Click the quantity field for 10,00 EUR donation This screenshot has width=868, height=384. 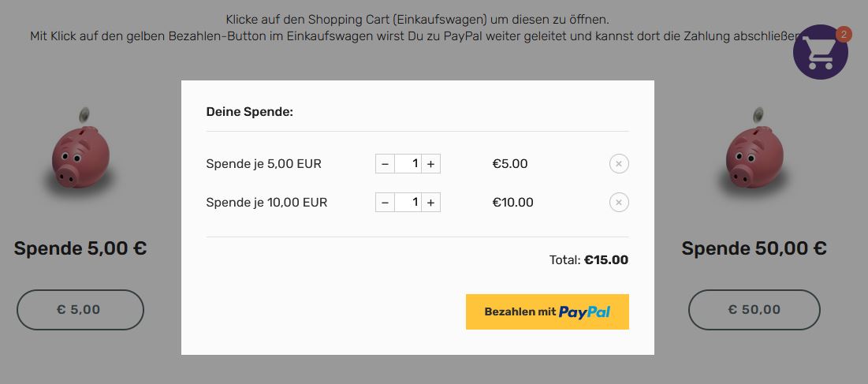[x=408, y=203]
